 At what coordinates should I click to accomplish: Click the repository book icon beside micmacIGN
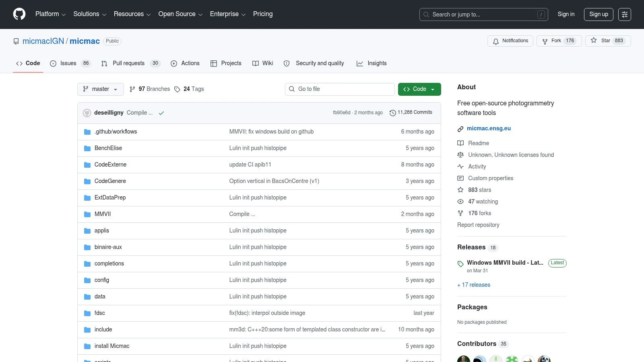click(x=16, y=41)
